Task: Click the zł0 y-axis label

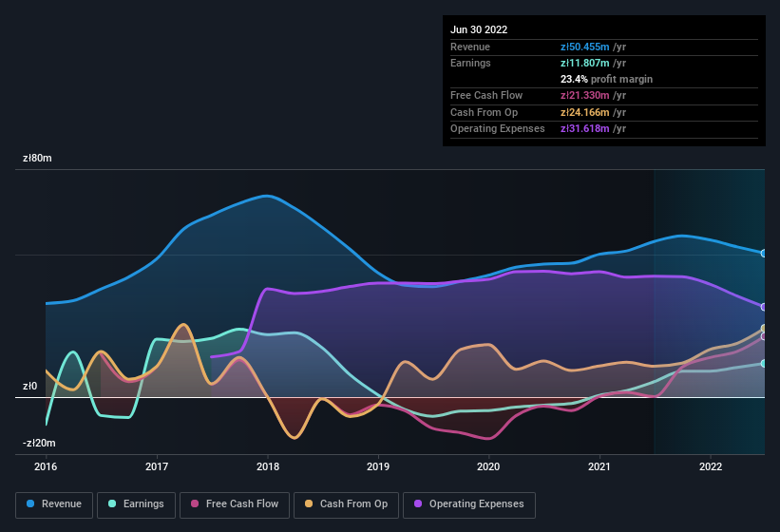Action: [x=29, y=386]
